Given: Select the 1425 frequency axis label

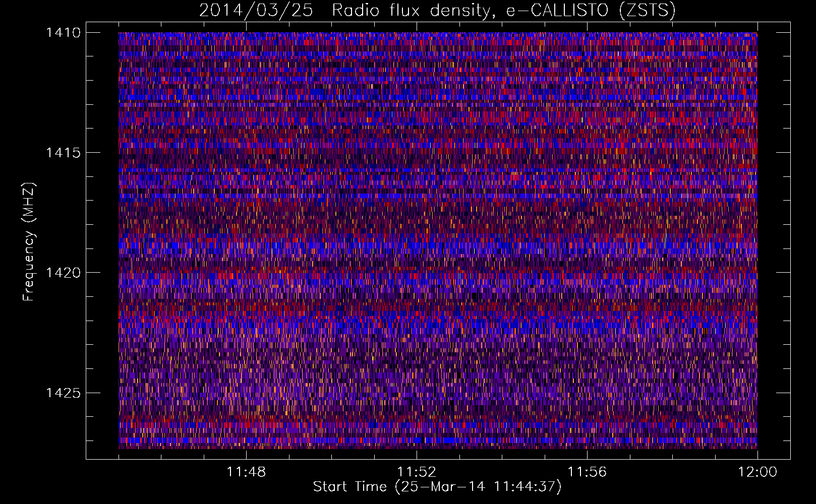Looking at the screenshot, I should [x=63, y=393].
